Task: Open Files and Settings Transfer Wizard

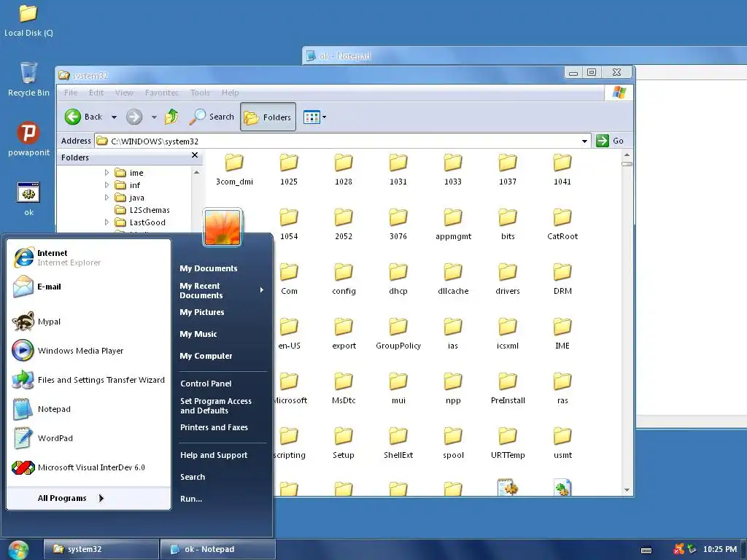Action: point(88,379)
